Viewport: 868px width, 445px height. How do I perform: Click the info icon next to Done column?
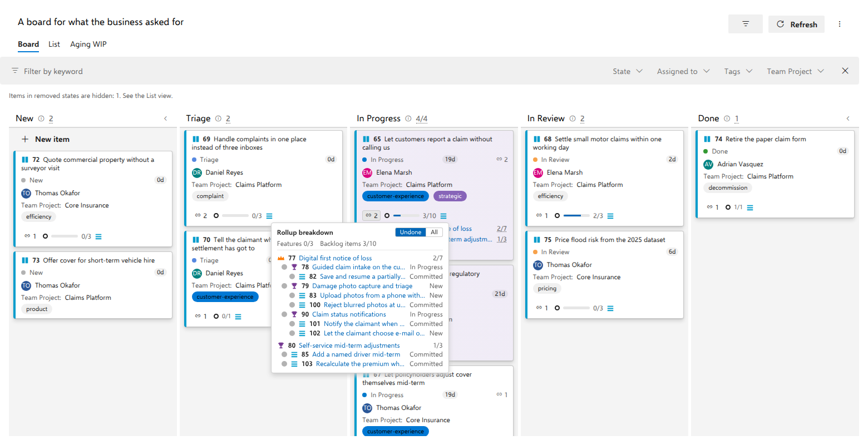727,118
